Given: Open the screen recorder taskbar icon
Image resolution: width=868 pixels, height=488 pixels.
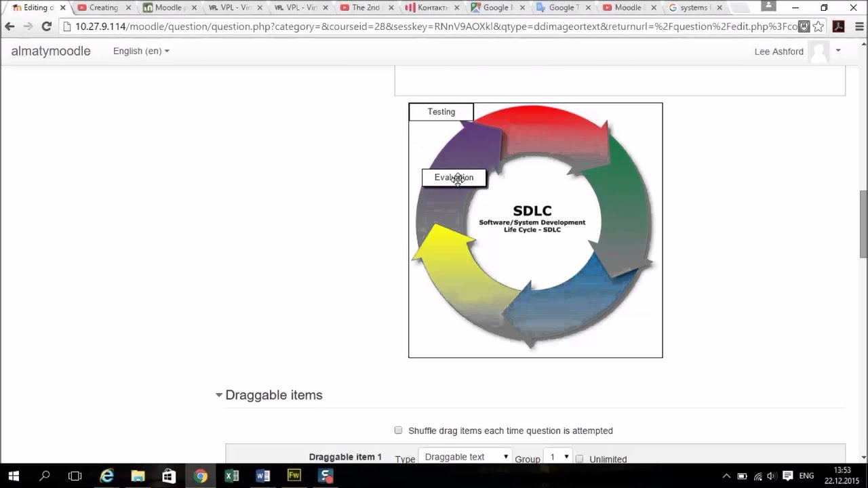Looking at the screenshot, I should click(x=325, y=476).
